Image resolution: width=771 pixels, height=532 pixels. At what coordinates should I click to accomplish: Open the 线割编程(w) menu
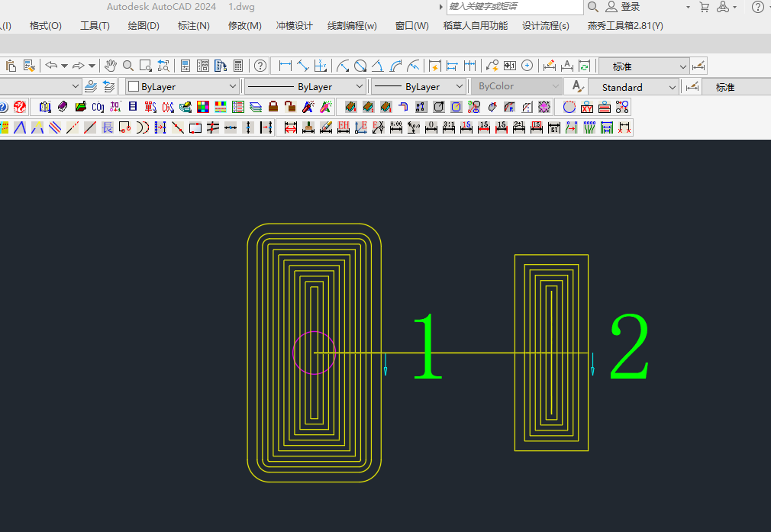coord(352,25)
